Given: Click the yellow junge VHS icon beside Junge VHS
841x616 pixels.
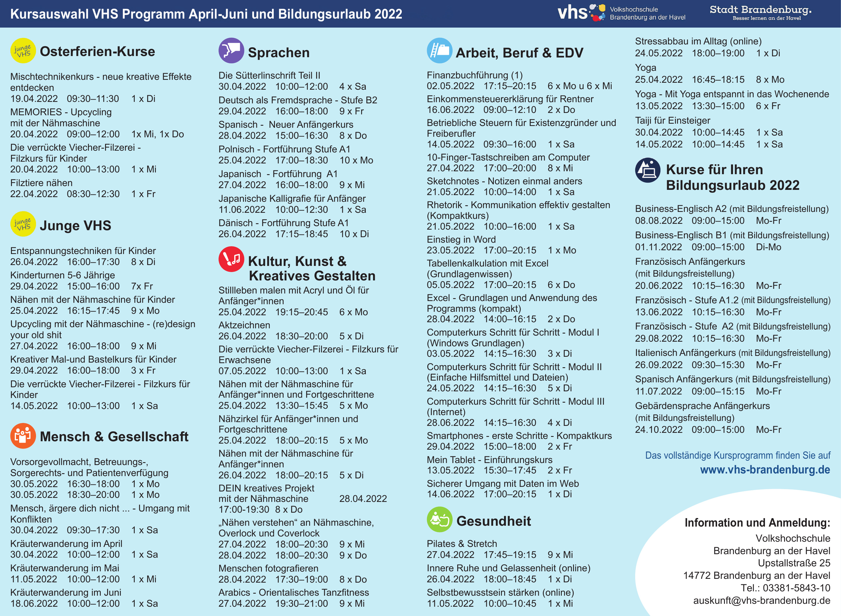Looking at the screenshot, I should click(x=23, y=224).
